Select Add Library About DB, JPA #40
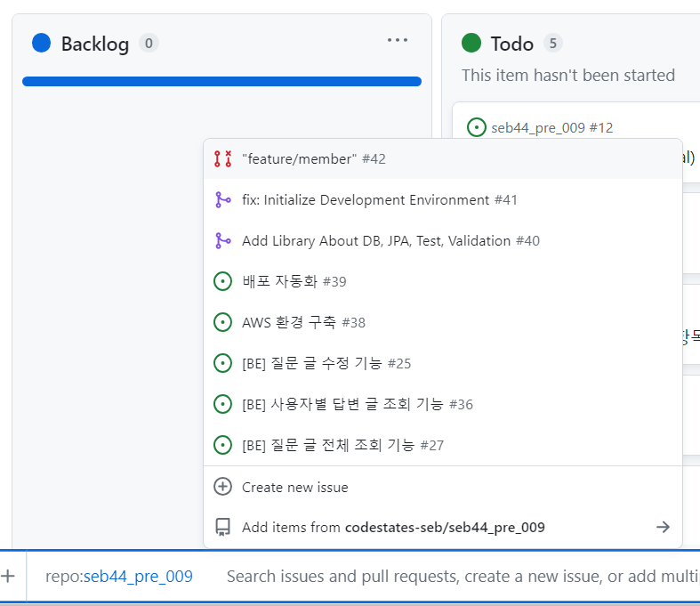Screen dimensions: 700x606 [x=443, y=240]
